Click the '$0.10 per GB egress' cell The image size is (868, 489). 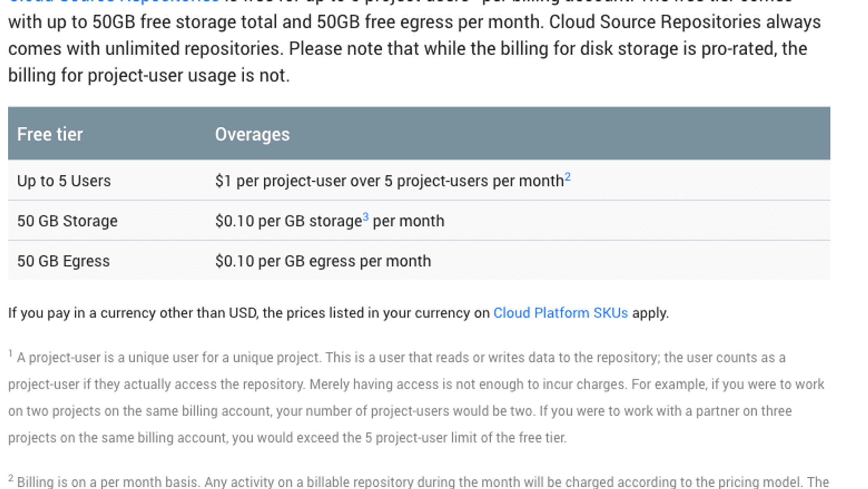[323, 261]
